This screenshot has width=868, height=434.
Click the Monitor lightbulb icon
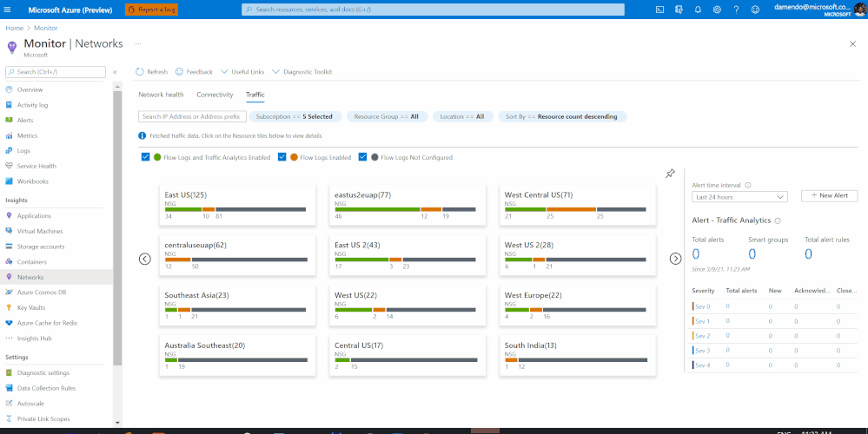point(12,48)
